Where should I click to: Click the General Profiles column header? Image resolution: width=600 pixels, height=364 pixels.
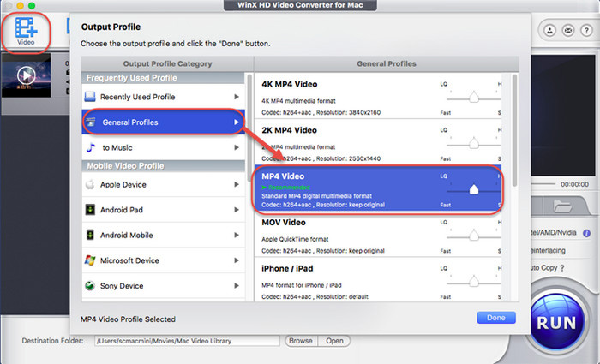click(387, 63)
